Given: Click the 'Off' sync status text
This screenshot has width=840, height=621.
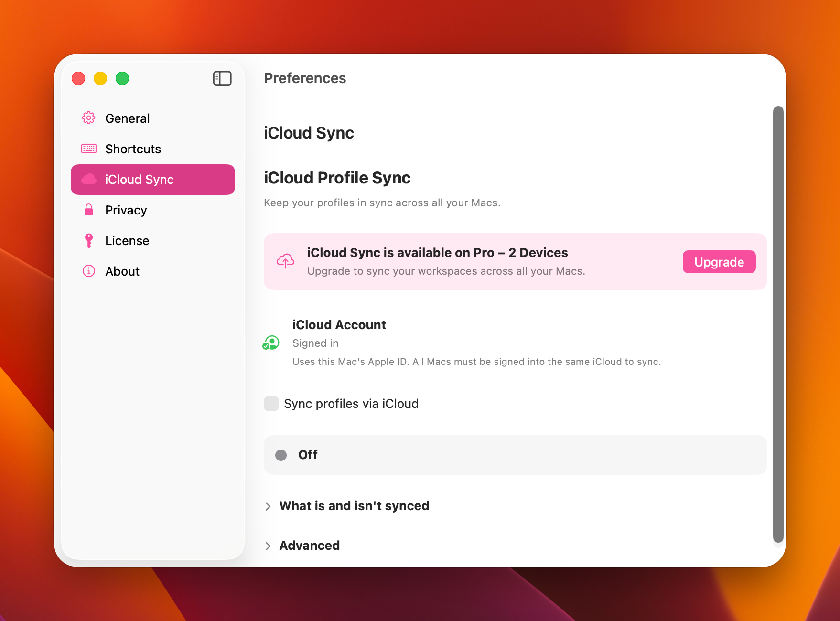Looking at the screenshot, I should click(x=308, y=455).
